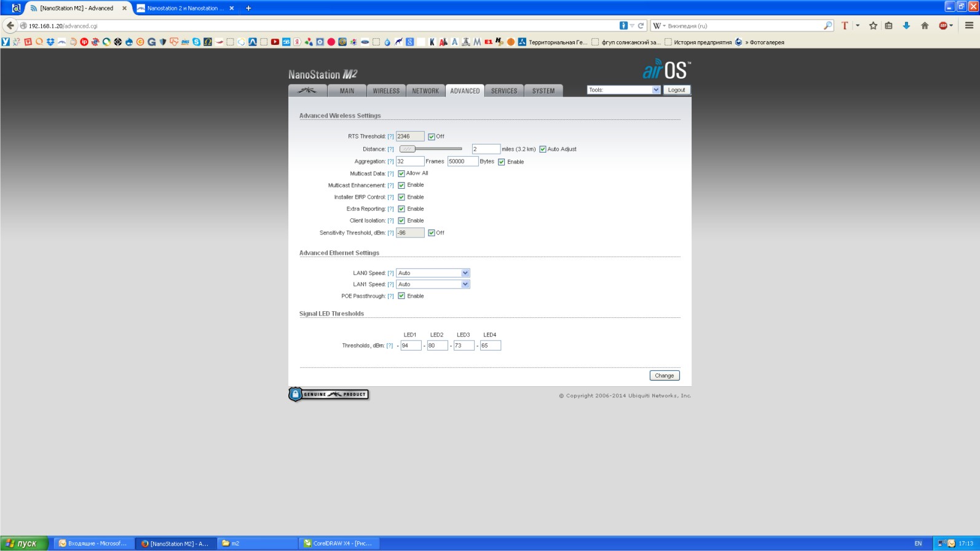
Task: Click the Distance miles input field
Action: 486,149
